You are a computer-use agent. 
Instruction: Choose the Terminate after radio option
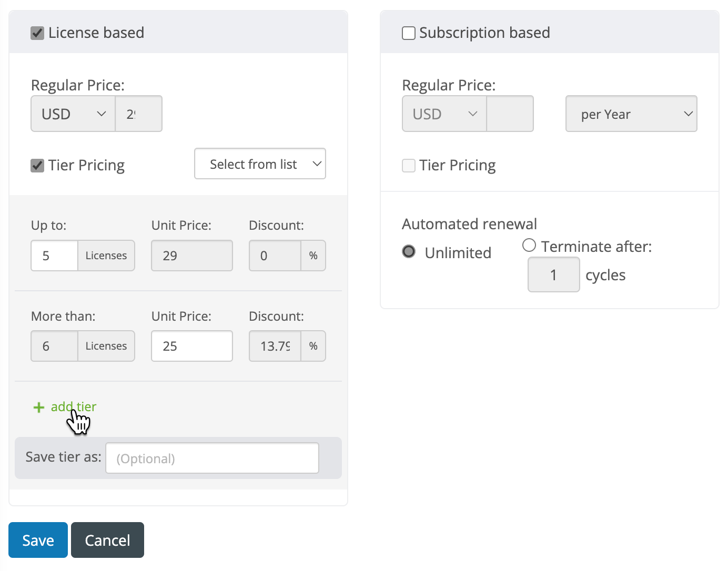529,245
